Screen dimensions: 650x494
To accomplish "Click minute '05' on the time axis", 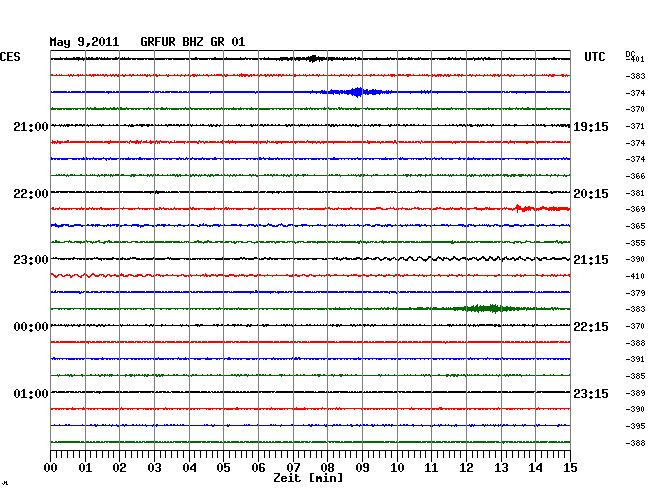I will tap(223, 468).
